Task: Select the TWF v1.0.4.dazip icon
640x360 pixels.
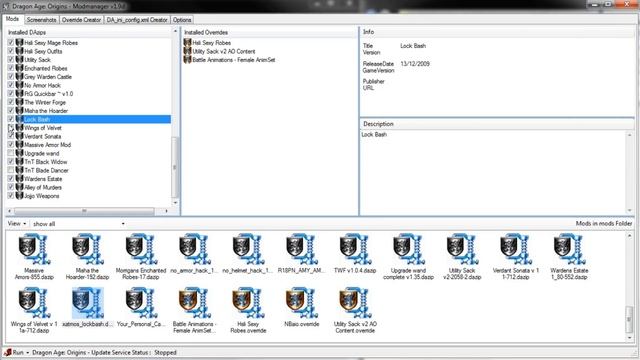Action: (355, 249)
